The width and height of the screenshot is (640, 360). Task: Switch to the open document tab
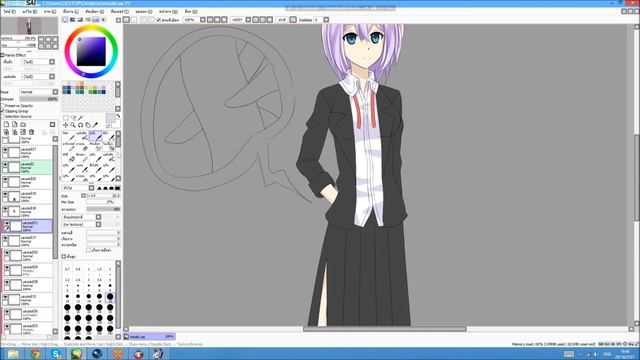pos(150,337)
